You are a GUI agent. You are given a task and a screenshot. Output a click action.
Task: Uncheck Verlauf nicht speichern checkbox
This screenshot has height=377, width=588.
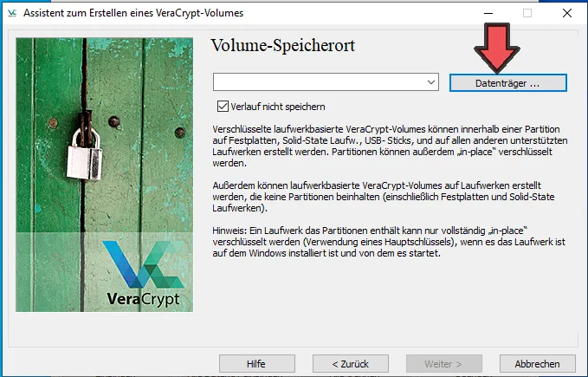223,106
